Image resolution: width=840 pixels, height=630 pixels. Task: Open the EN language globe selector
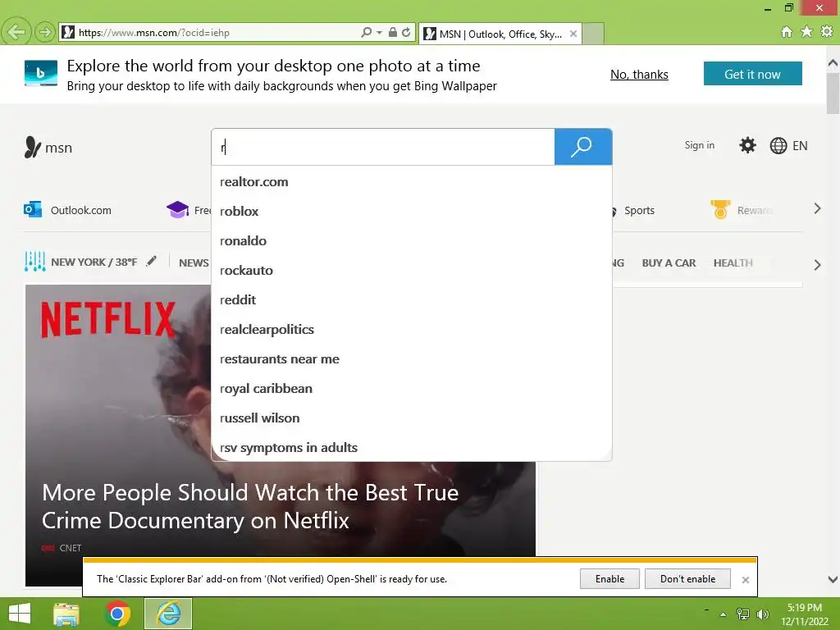(788, 146)
